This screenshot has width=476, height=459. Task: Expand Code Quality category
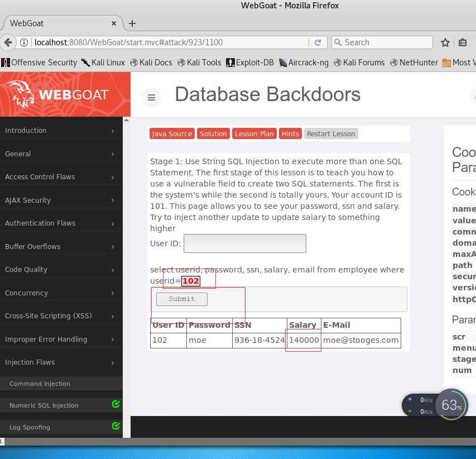61,270
